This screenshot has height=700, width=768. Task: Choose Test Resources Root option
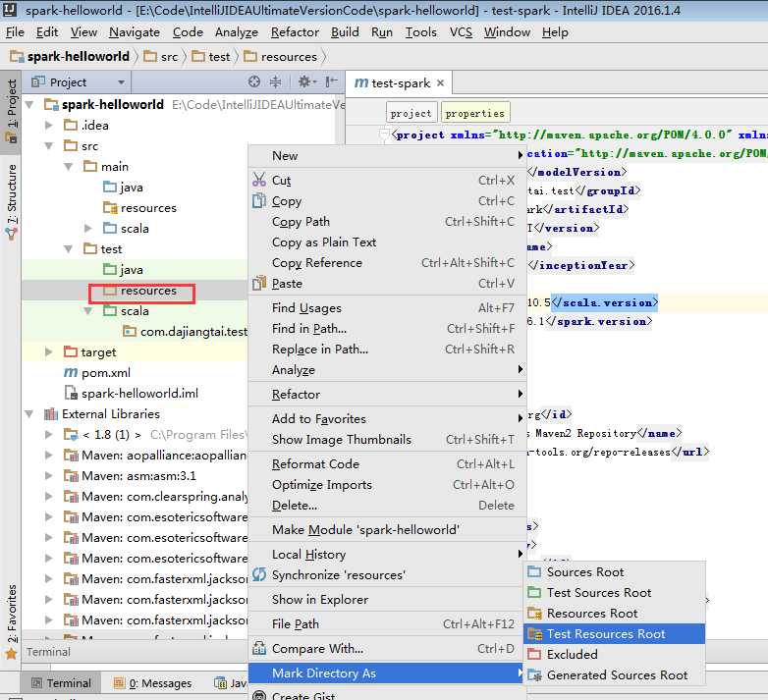click(x=615, y=633)
